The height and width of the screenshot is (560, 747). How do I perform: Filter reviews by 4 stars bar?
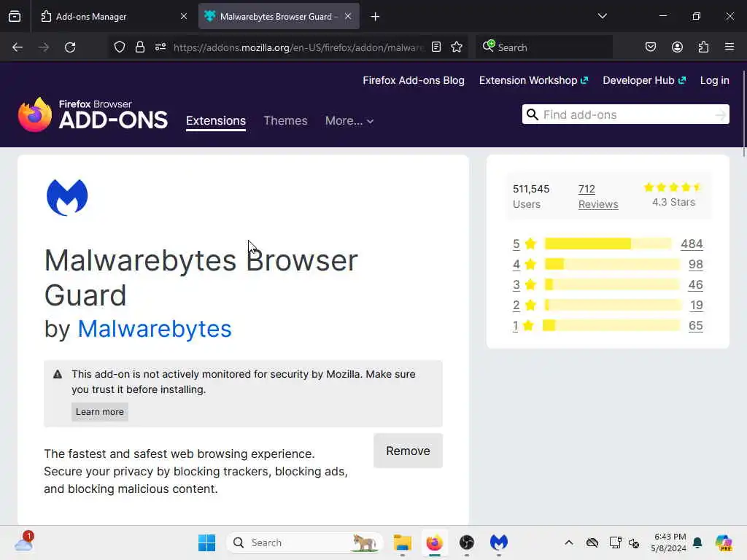click(612, 264)
